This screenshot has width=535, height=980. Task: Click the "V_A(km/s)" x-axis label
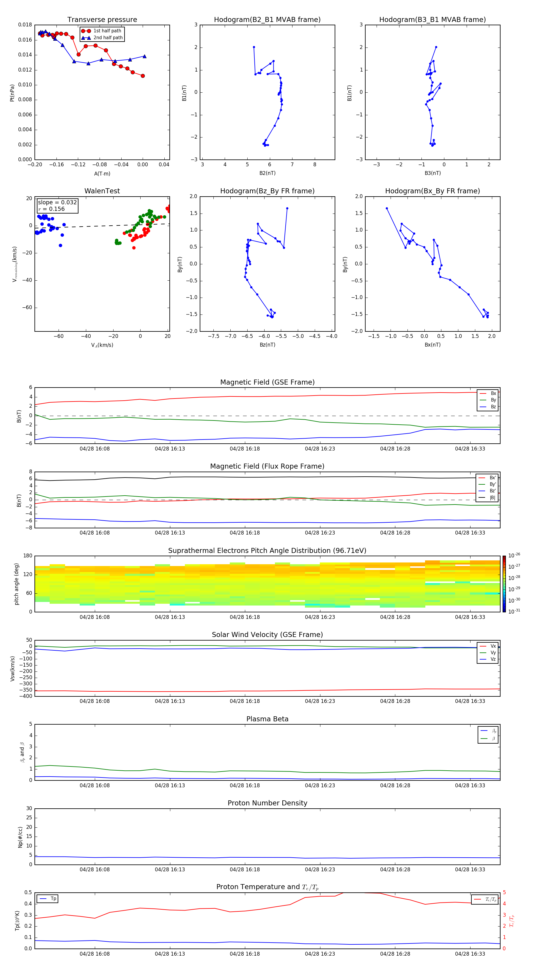(102, 345)
